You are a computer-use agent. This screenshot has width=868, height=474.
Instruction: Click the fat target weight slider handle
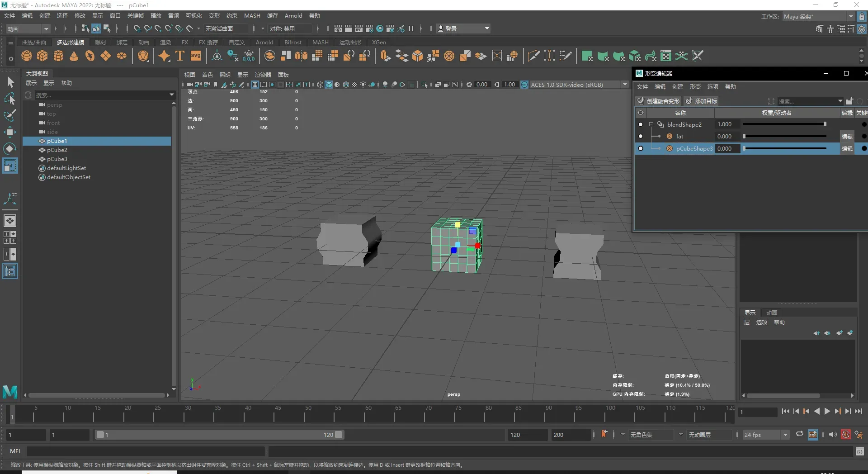click(744, 136)
